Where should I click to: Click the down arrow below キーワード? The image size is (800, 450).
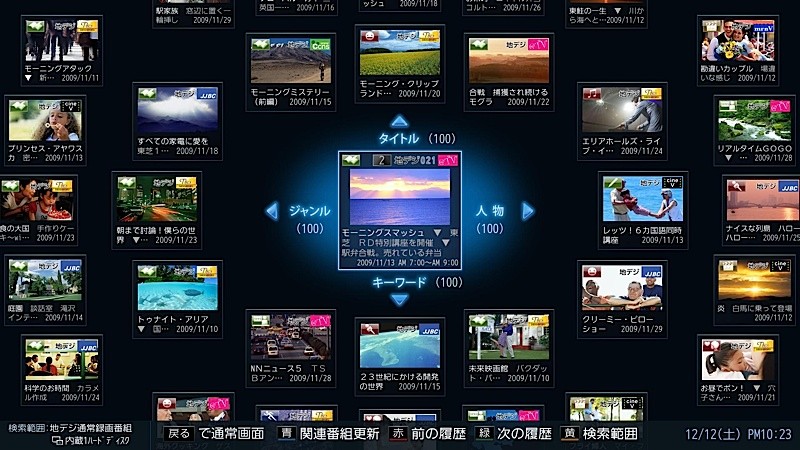pyautogui.click(x=399, y=300)
